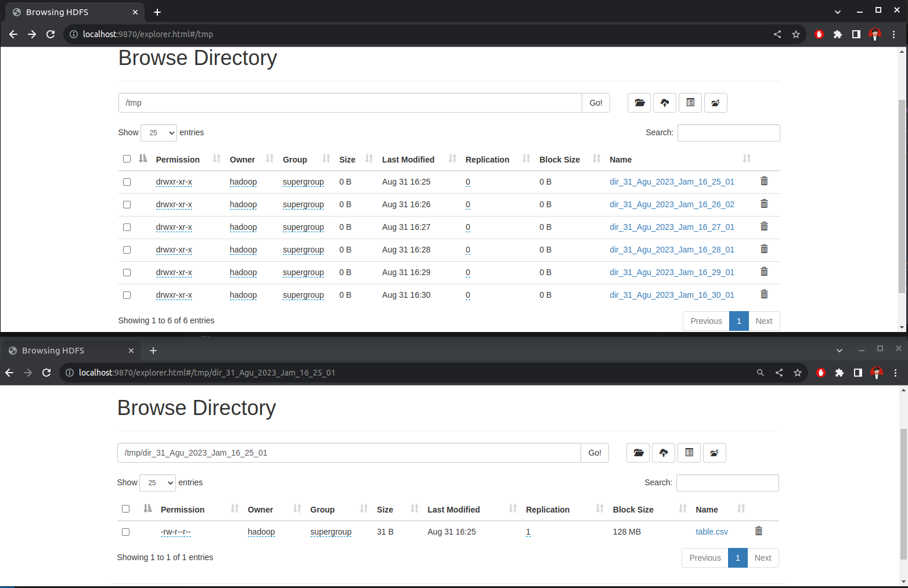The height and width of the screenshot is (588, 908).
Task: Open the Show entries dropdown in the table.csv window
Action: 157,483
